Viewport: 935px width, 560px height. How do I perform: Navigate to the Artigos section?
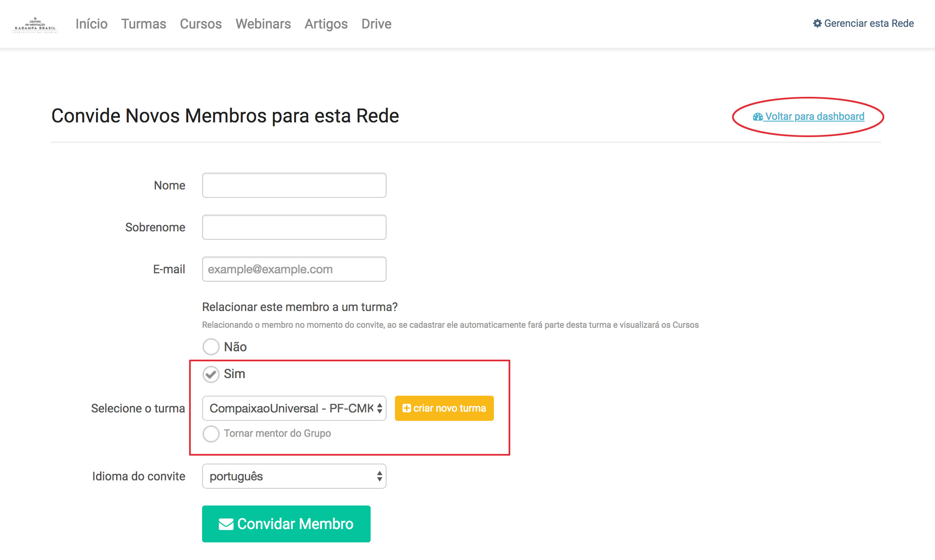click(326, 24)
